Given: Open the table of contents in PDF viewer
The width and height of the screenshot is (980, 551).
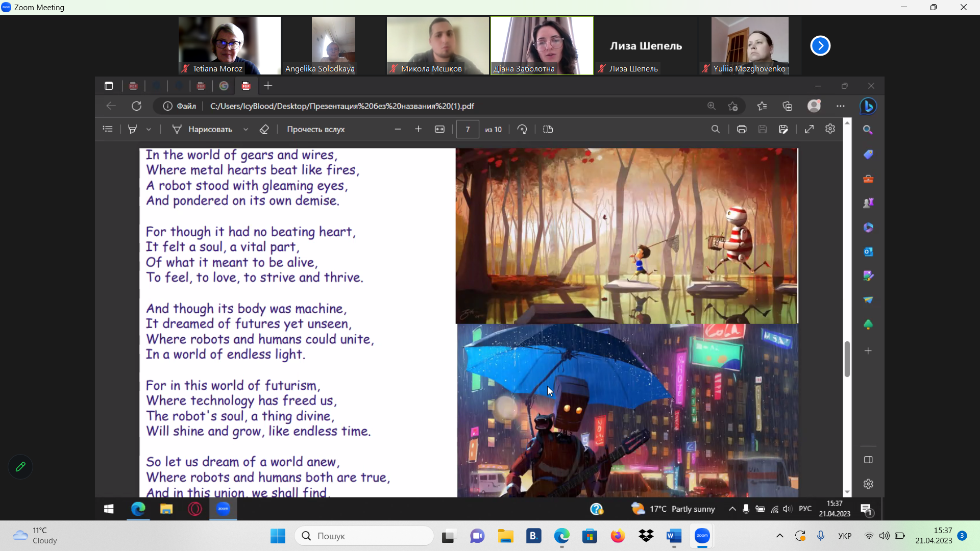Looking at the screenshot, I should [x=108, y=129].
